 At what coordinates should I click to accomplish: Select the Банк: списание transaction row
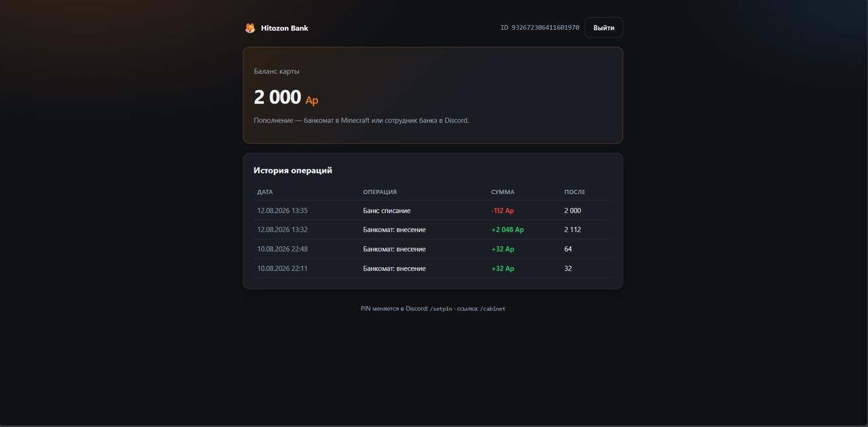pyautogui.click(x=433, y=210)
